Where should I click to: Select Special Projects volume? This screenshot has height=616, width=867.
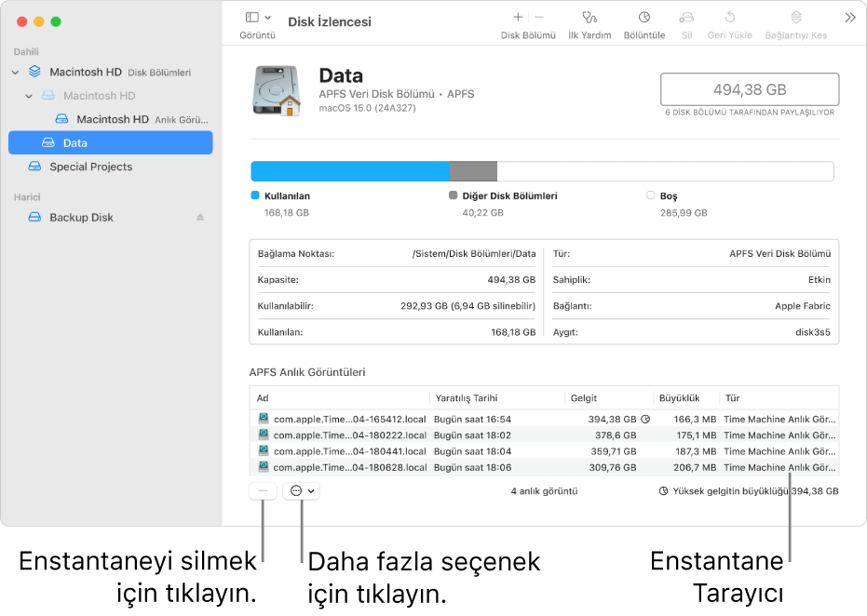coord(111,167)
